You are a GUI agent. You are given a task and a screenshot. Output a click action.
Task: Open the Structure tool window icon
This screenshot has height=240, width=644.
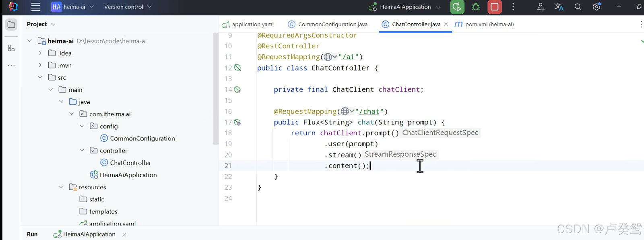click(11, 48)
